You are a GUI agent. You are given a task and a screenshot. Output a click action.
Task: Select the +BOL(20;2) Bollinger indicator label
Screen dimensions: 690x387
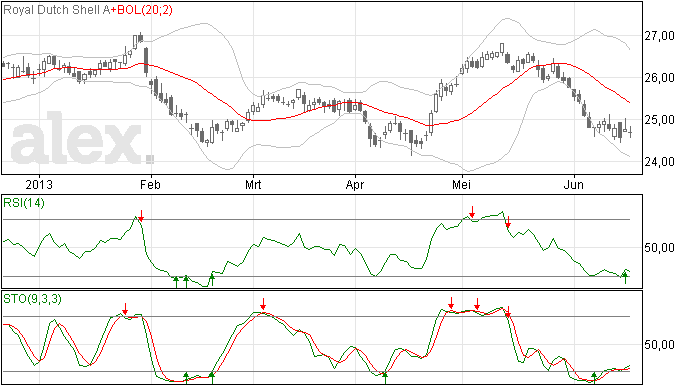point(141,10)
